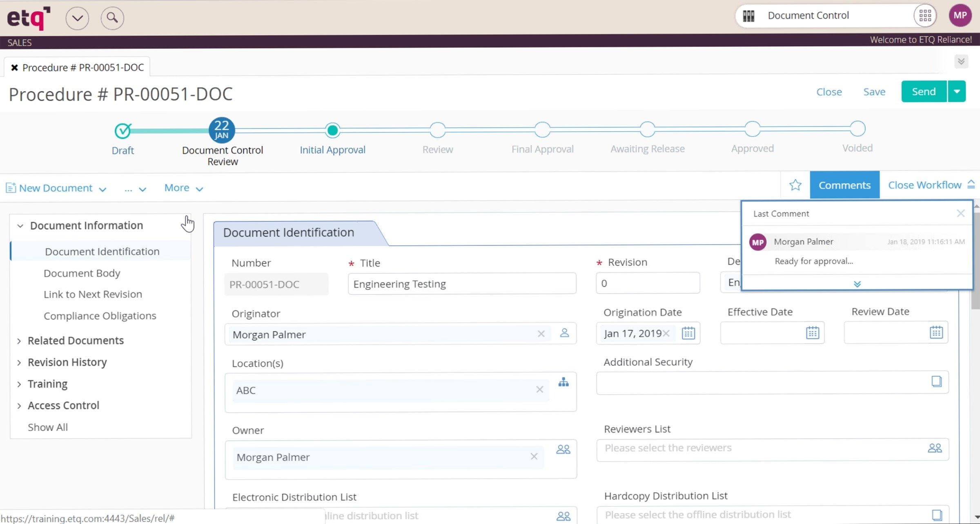The image size is (980, 524).
Task: Open the app switcher grid near MP avatar
Action: pyautogui.click(x=925, y=15)
